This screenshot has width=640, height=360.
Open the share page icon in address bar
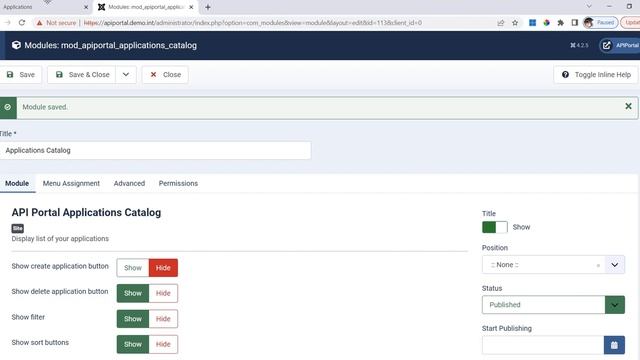tap(501, 23)
